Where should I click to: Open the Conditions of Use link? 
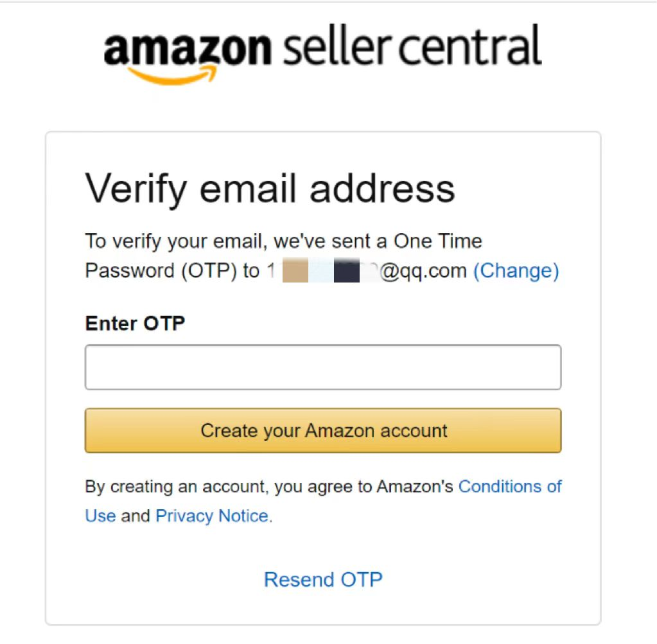coord(510,487)
